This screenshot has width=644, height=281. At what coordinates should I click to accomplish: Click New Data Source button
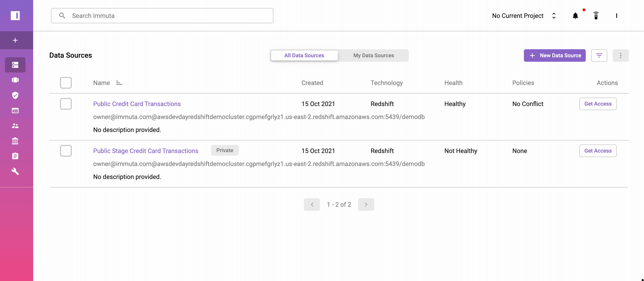tap(555, 55)
